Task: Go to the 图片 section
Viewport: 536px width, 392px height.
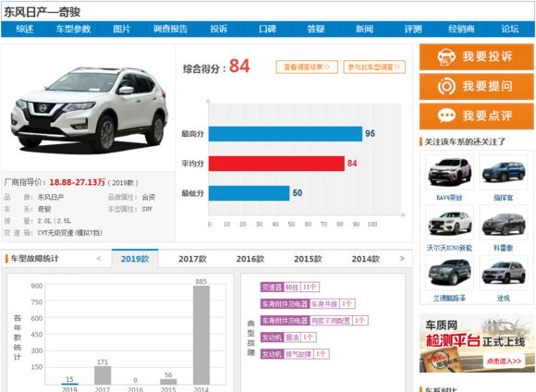Action: point(122,29)
